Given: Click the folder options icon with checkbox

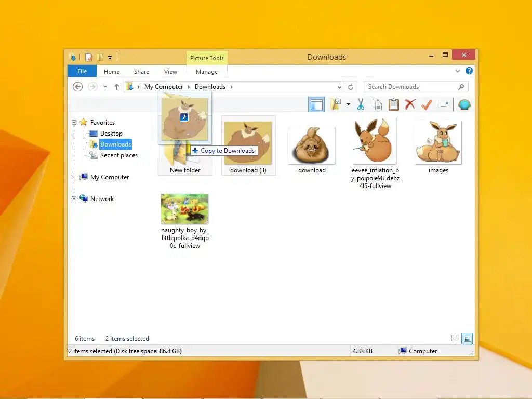Looking at the screenshot, I should click(336, 104).
